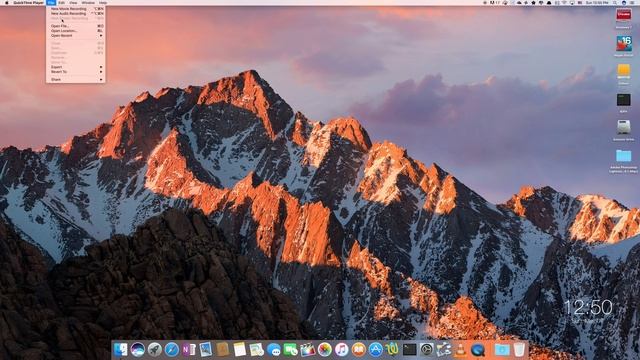
Task: Launch Siri from the Dock
Action: [138, 350]
